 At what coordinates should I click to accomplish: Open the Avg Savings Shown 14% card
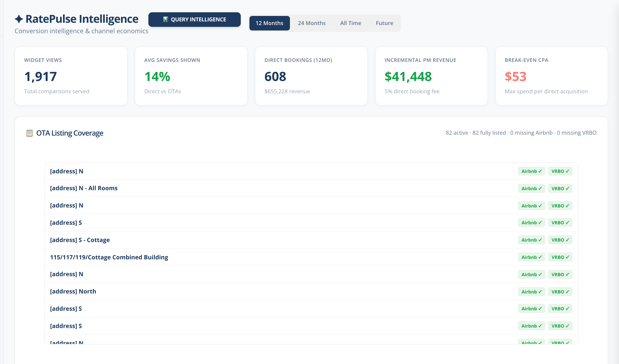191,76
